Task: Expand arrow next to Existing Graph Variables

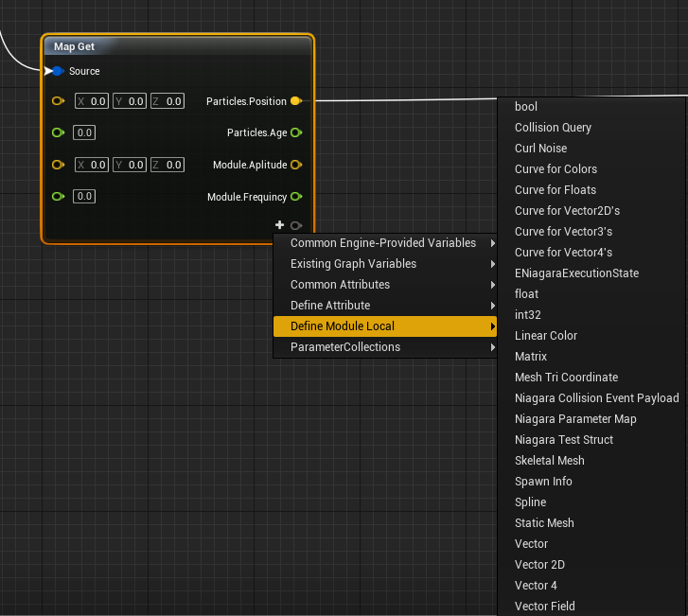Action: pyautogui.click(x=493, y=264)
